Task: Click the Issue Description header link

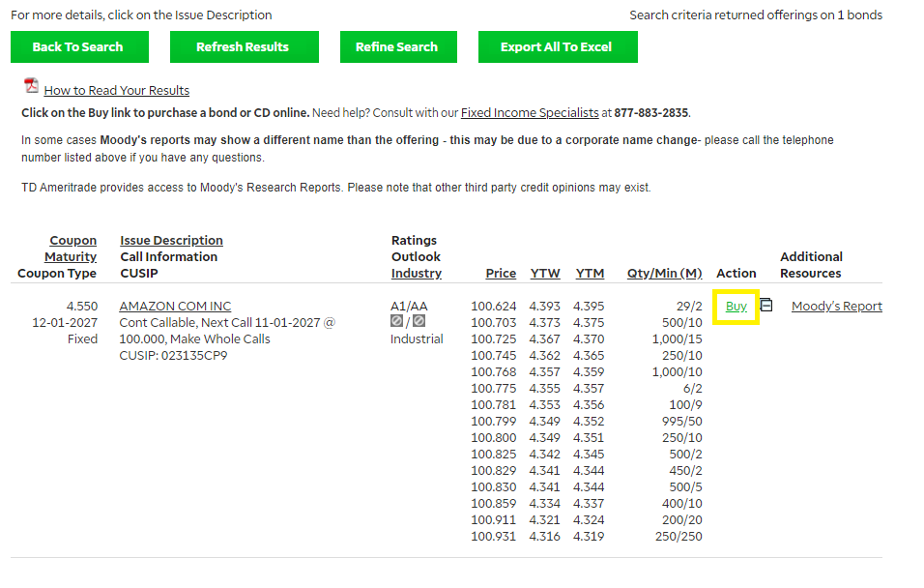Action: (x=171, y=241)
